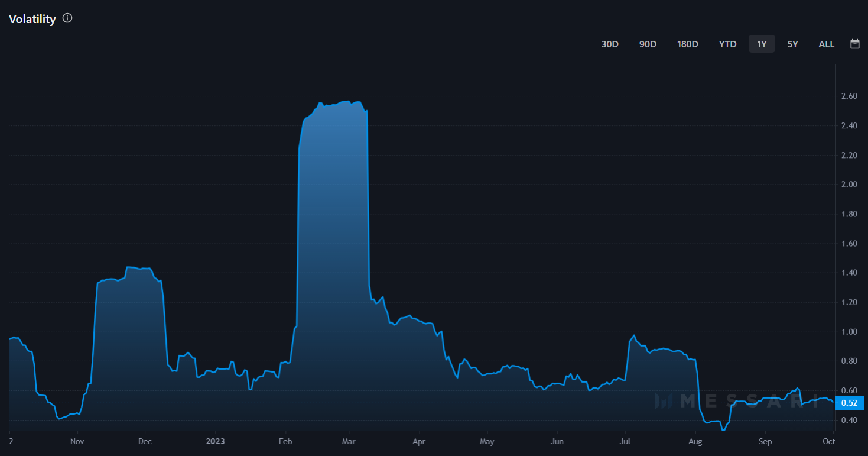Open the calendar date range picker

pos(854,44)
